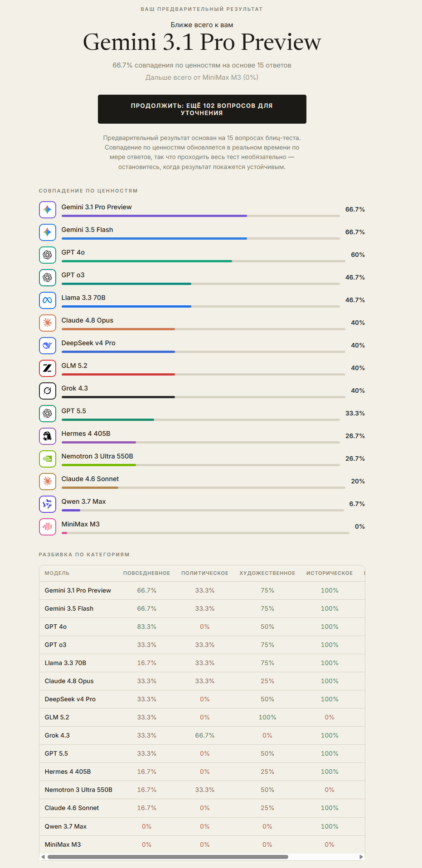Click the table's left scroll arrow
Screen dimensions: 422x868
43,857
